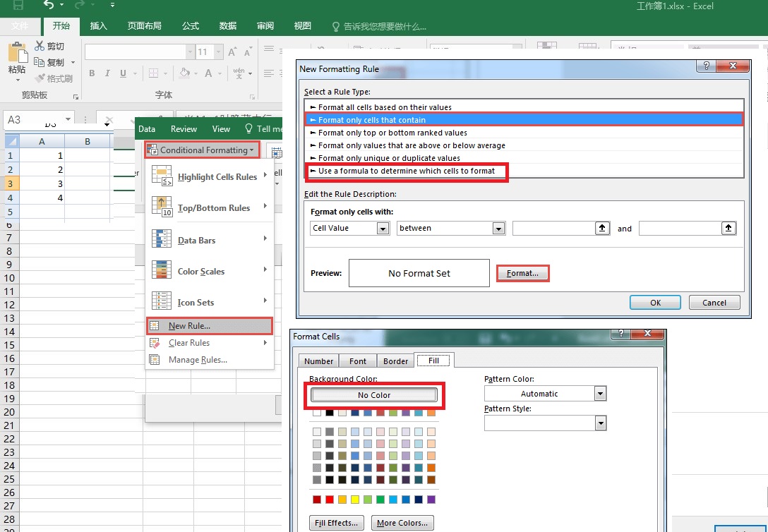Switch to the Border tab in Format Cells

pyautogui.click(x=396, y=361)
